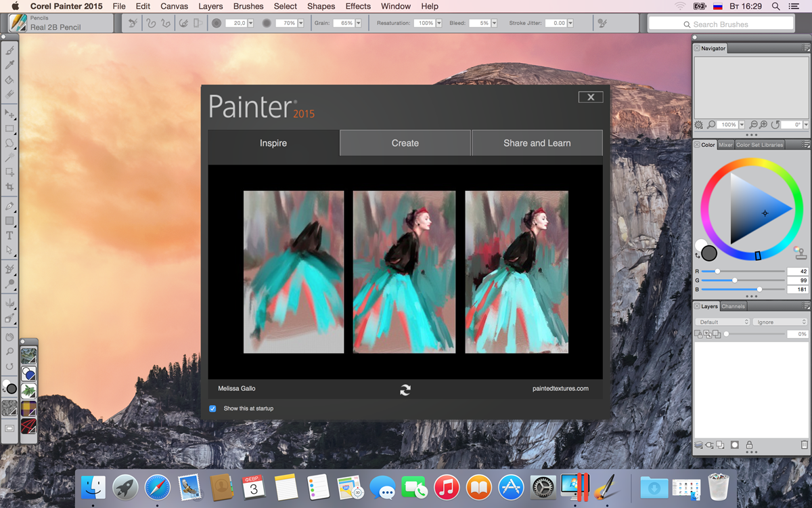Adjust the Red channel slider

click(x=744, y=272)
